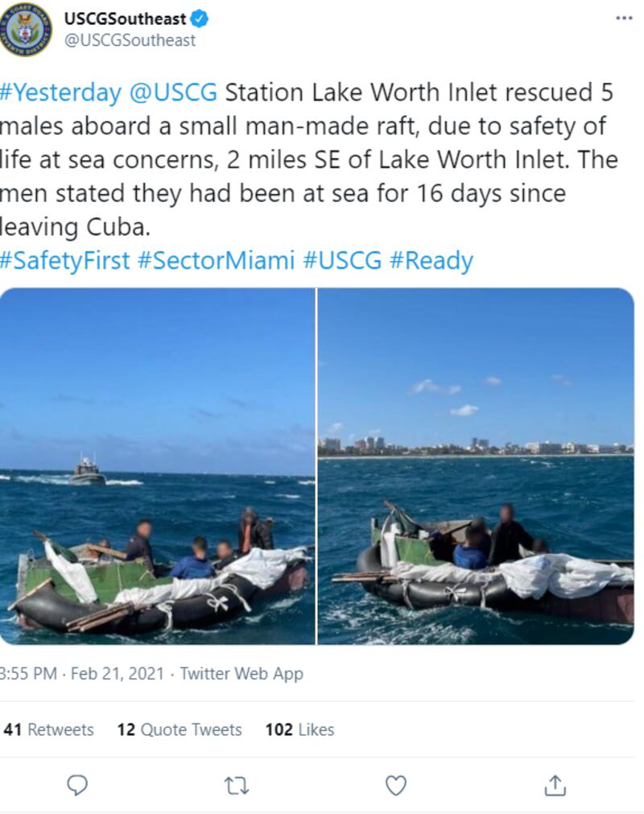Screen dimensions: 644x814
Task: Open the USCGSoutheast display name
Action: (125, 19)
